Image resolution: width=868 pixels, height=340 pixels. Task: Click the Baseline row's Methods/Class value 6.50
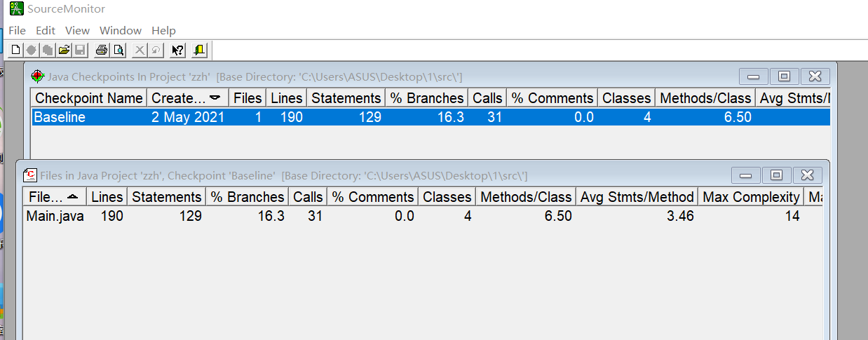tap(738, 117)
